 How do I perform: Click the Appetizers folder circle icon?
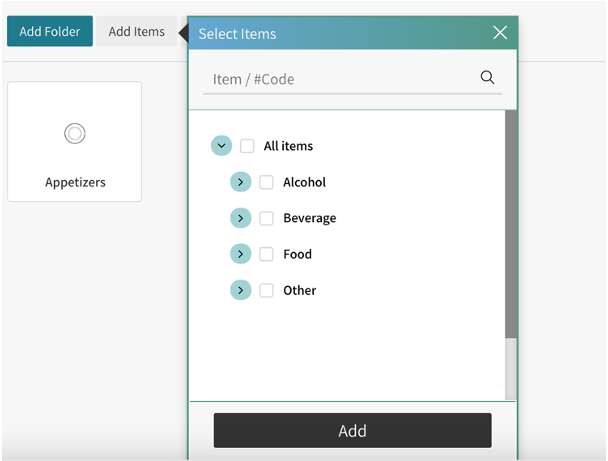click(75, 133)
